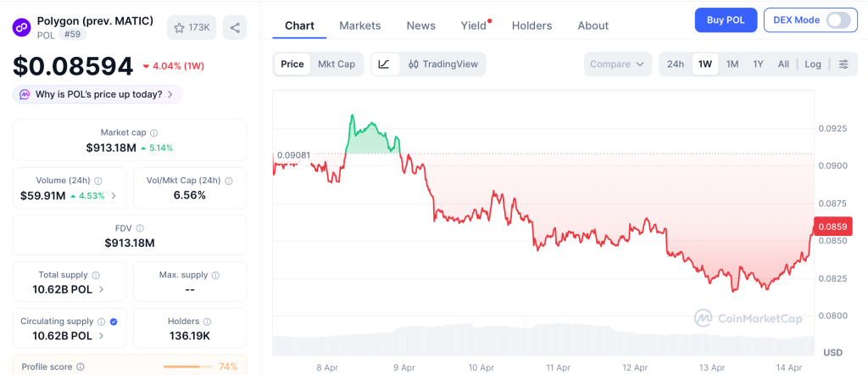Click the Market cap info icon
This screenshot has height=375, width=868.
tap(153, 133)
